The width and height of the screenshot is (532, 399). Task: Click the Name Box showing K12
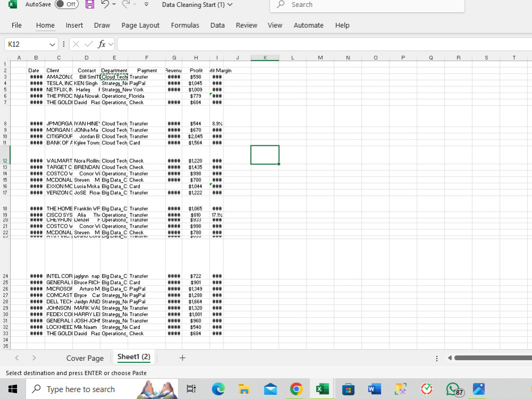click(x=27, y=45)
